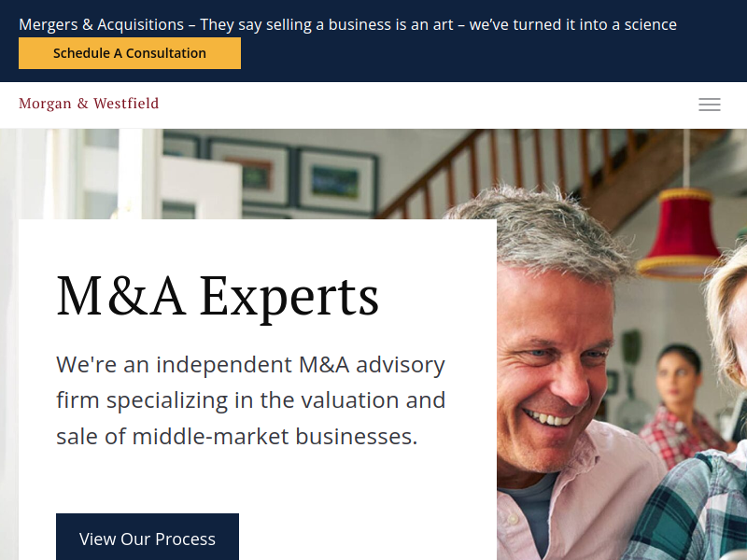Viewport: 747px width, 560px height.
Task: Click the framed green picture on wall
Action: click(x=335, y=183)
